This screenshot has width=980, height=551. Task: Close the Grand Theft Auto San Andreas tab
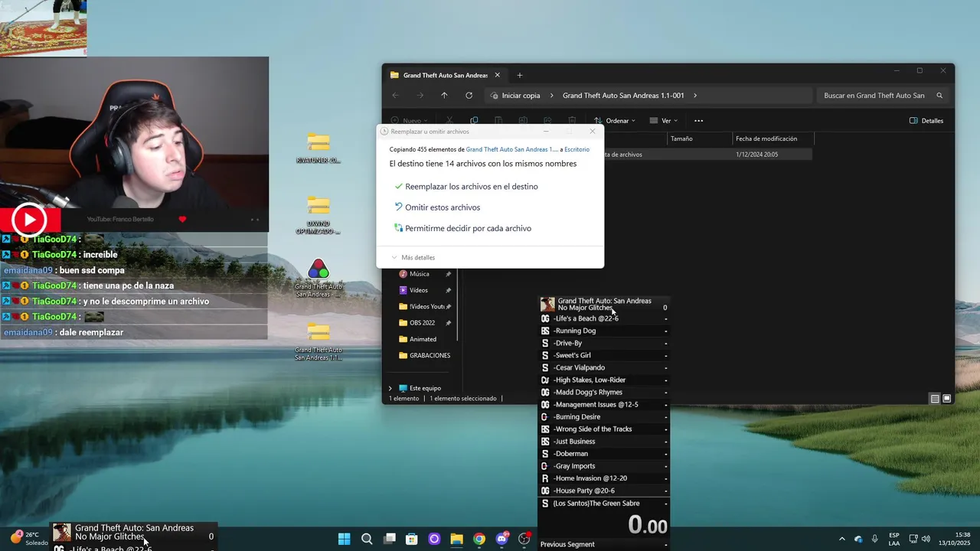tap(498, 75)
